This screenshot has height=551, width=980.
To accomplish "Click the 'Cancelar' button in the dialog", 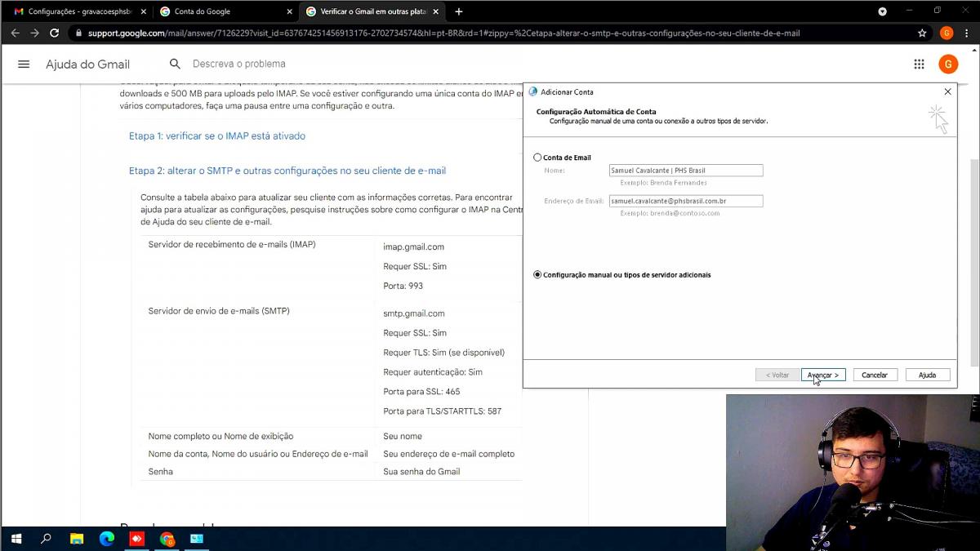I will pos(875,375).
